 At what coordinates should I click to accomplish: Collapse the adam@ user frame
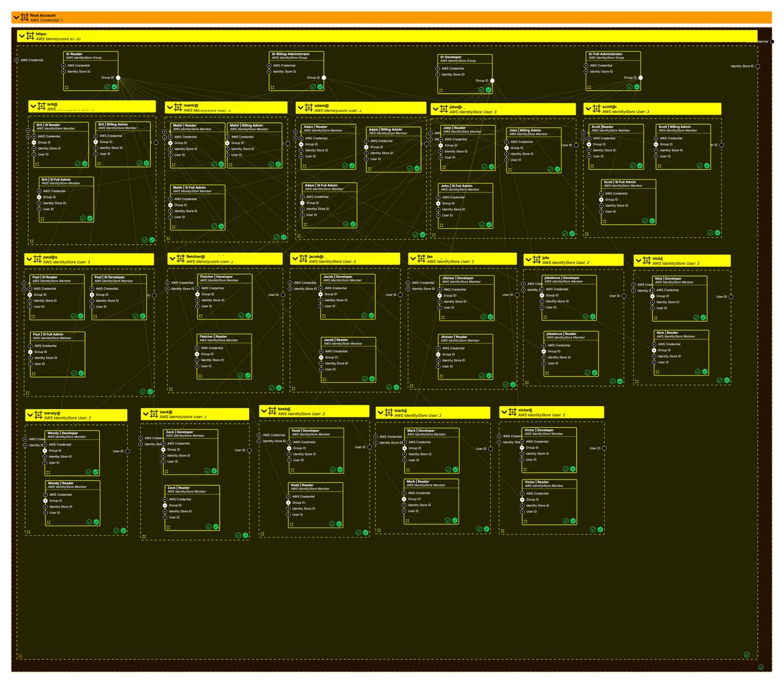point(300,108)
